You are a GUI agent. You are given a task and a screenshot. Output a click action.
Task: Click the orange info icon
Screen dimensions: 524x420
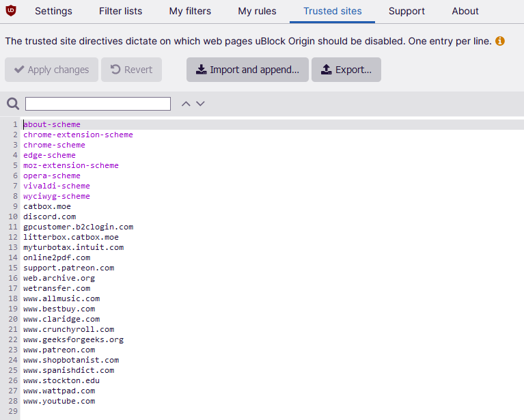500,41
